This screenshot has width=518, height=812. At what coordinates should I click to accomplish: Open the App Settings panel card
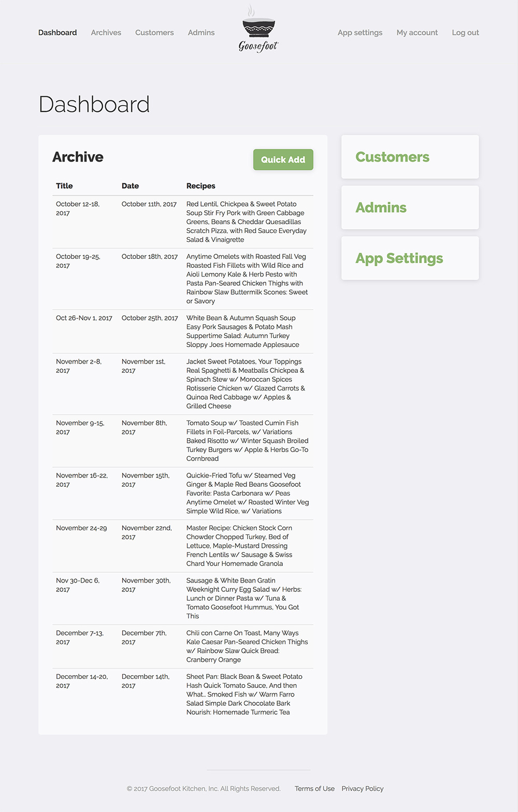pos(409,258)
